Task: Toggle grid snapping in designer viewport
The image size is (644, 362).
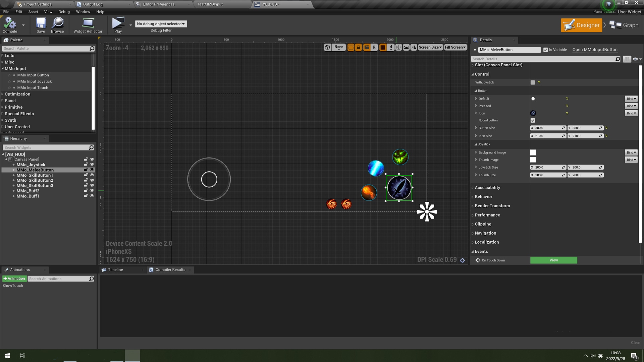Action: [383, 47]
